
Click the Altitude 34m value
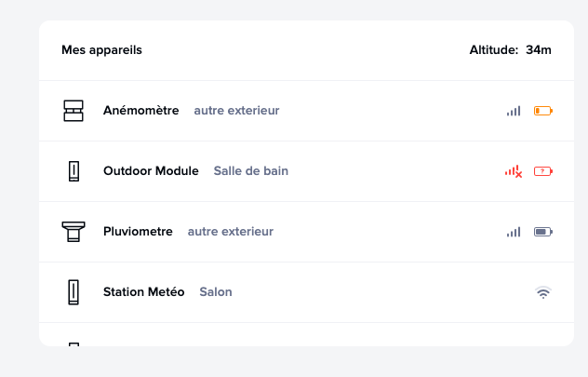(539, 50)
